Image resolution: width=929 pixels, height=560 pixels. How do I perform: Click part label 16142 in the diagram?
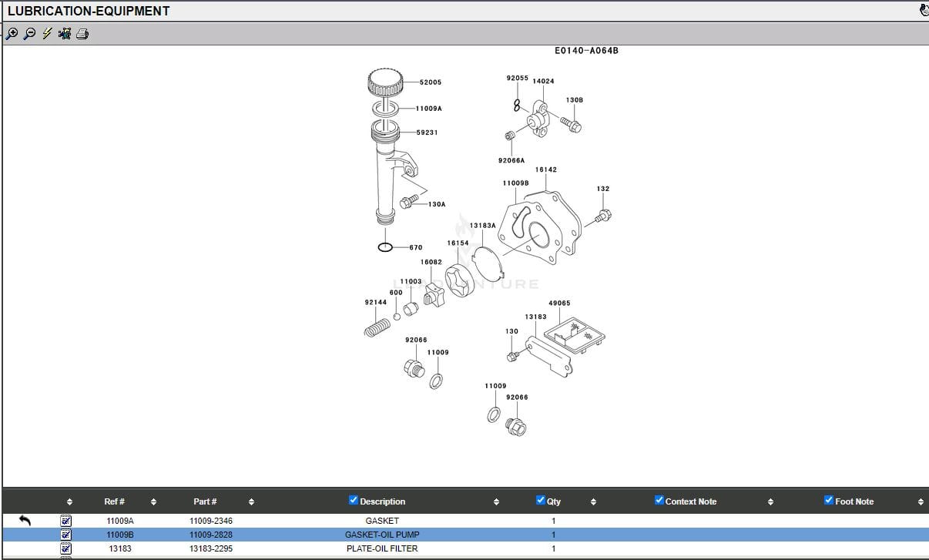[x=545, y=169]
